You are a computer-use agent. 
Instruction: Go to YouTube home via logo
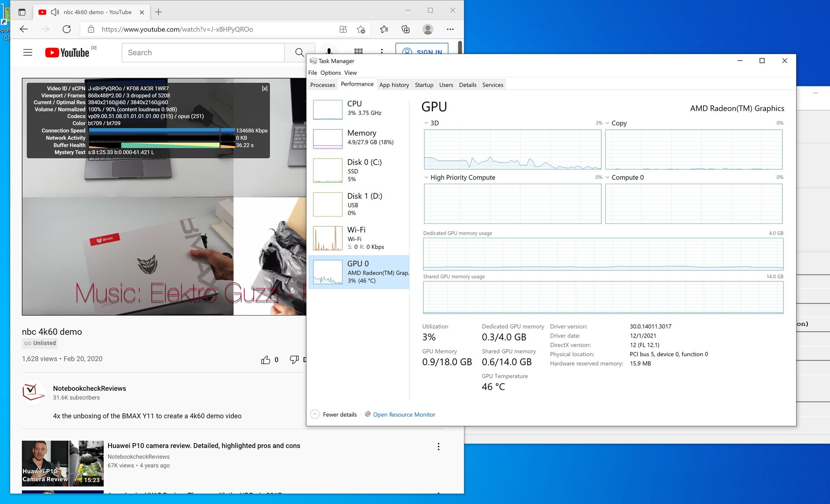click(x=67, y=53)
